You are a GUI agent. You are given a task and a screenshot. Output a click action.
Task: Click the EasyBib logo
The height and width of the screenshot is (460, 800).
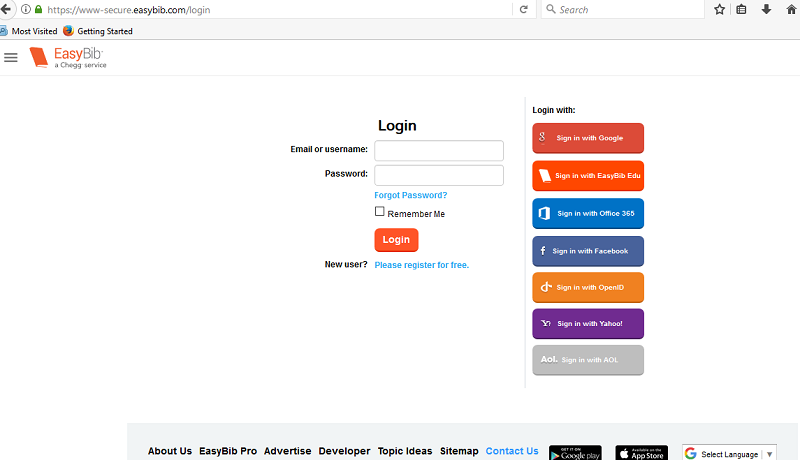pos(68,57)
